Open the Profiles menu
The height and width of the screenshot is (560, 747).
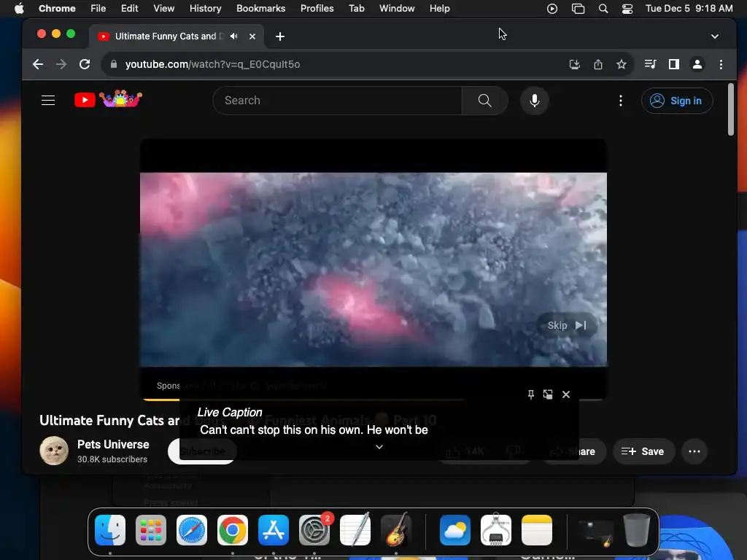[x=317, y=9]
